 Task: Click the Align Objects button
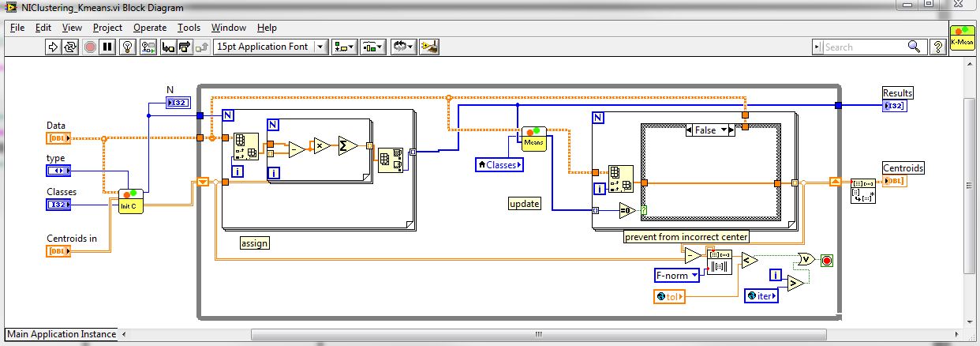pyautogui.click(x=344, y=47)
